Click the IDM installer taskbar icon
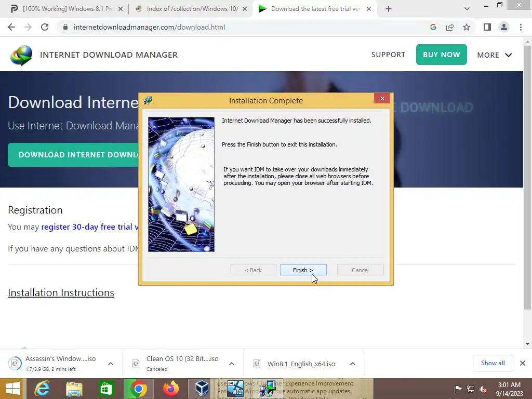 coord(268,389)
